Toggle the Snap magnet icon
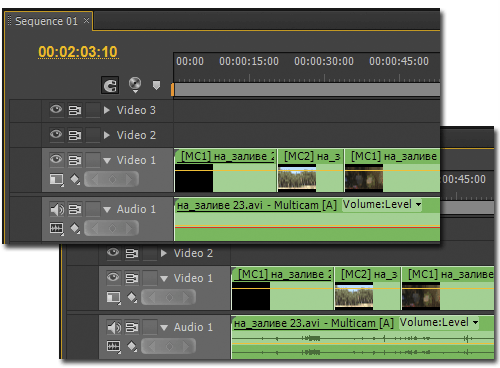The width and height of the screenshot is (500, 368). coord(110,85)
